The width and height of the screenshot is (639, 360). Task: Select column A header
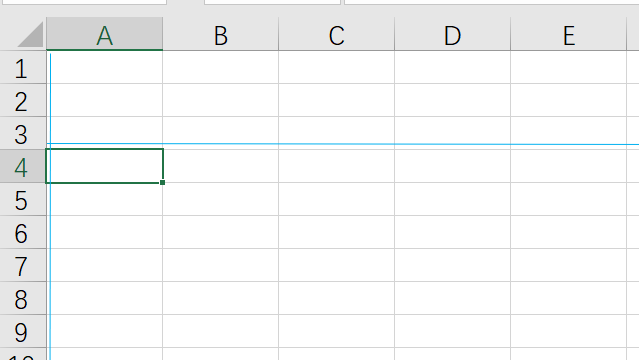pyautogui.click(x=105, y=34)
